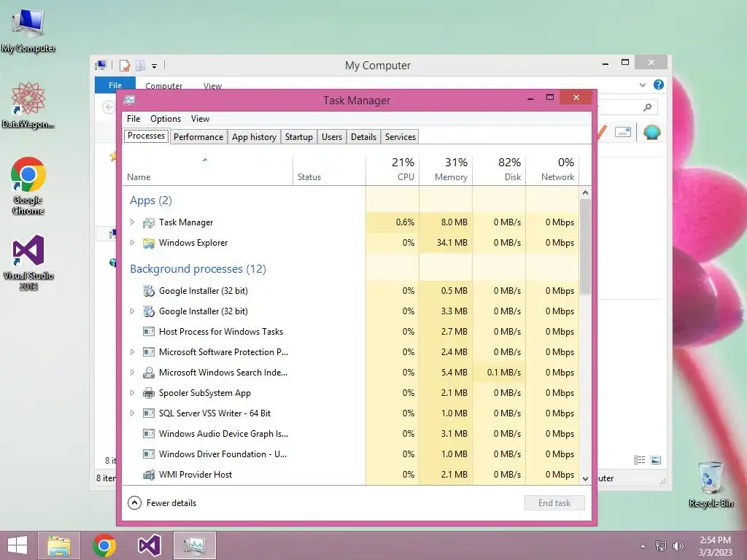Switch to the App history tab
Viewport: 747px width, 560px height.
click(x=254, y=136)
